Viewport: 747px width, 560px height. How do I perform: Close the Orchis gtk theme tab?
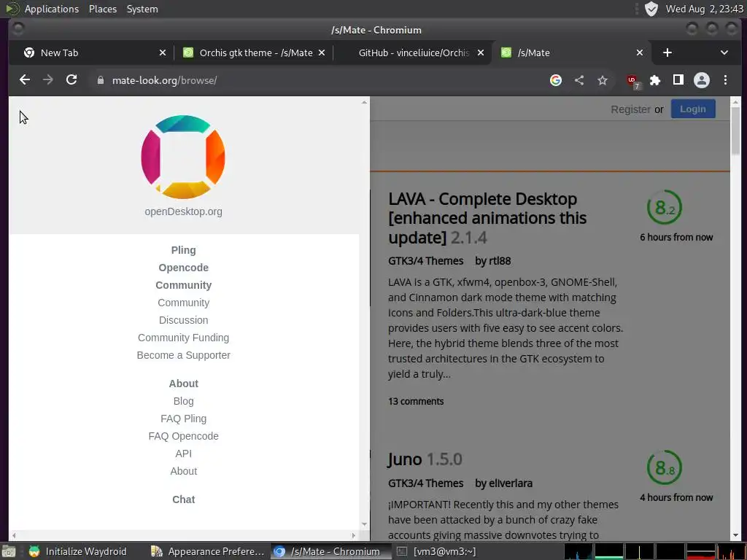point(322,52)
